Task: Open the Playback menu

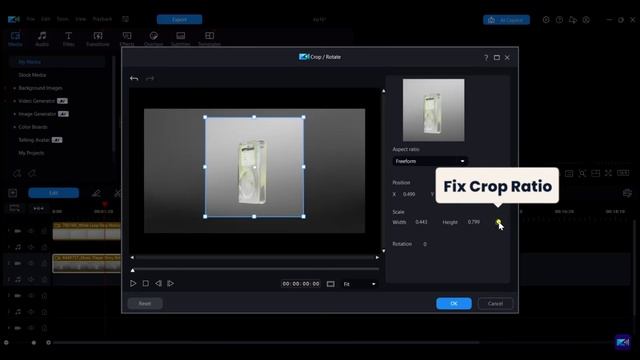Action: (102, 19)
